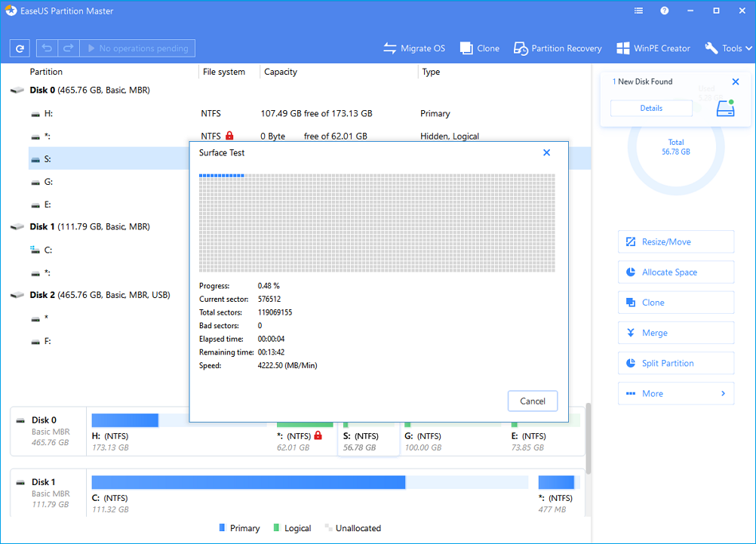Screen dimensions: 756x544
Task: Select partition F: in the list
Action: pyautogui.click(x=109, y=341)
